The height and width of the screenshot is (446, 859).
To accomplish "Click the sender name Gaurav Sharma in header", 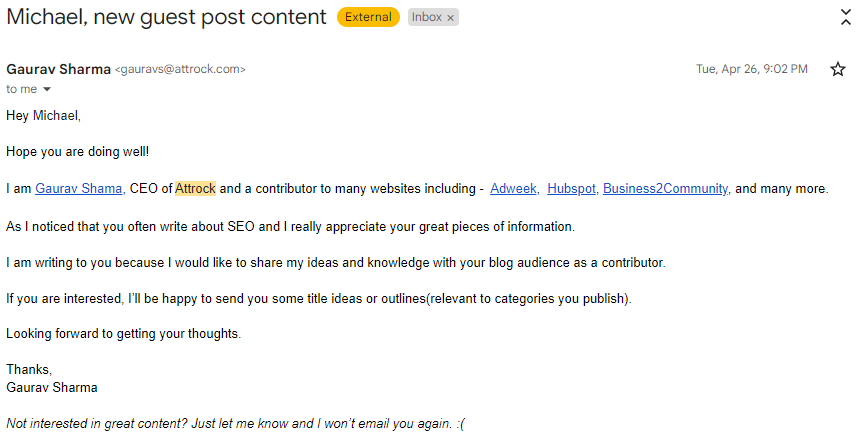I will point(58,69).
